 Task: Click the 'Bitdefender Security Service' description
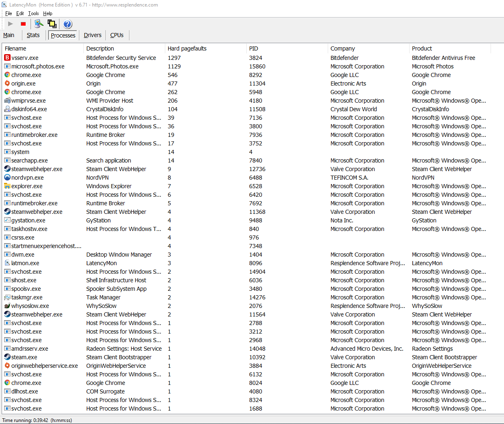click(121, 58)
